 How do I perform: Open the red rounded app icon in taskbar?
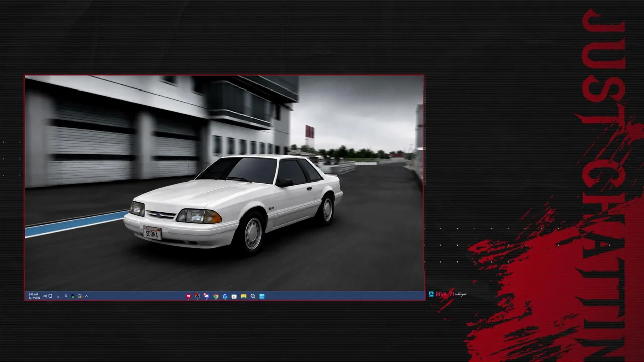(x=188, y=296)
